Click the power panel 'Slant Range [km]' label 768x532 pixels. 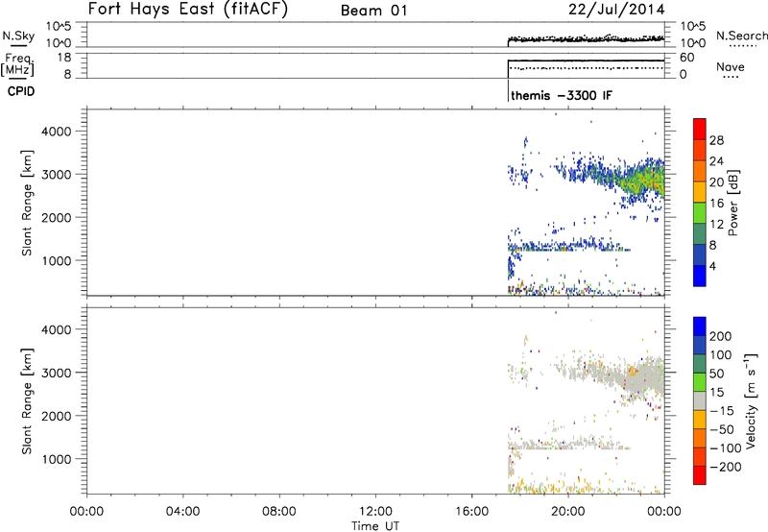point(27,203)
